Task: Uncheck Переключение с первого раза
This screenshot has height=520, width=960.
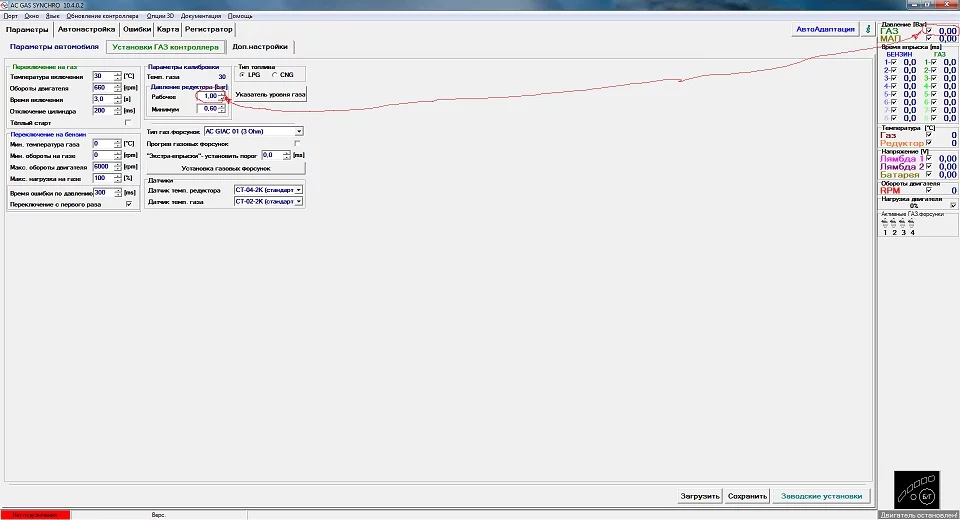Action: [129, 204]
